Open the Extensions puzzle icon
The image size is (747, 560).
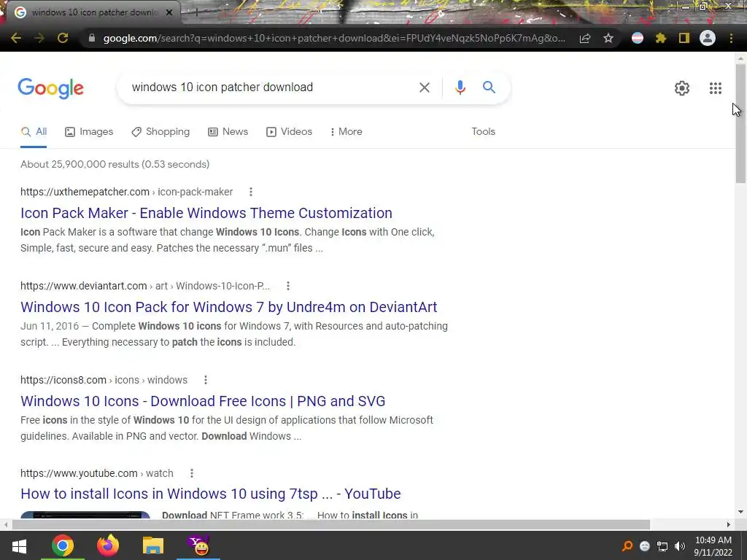661,38
